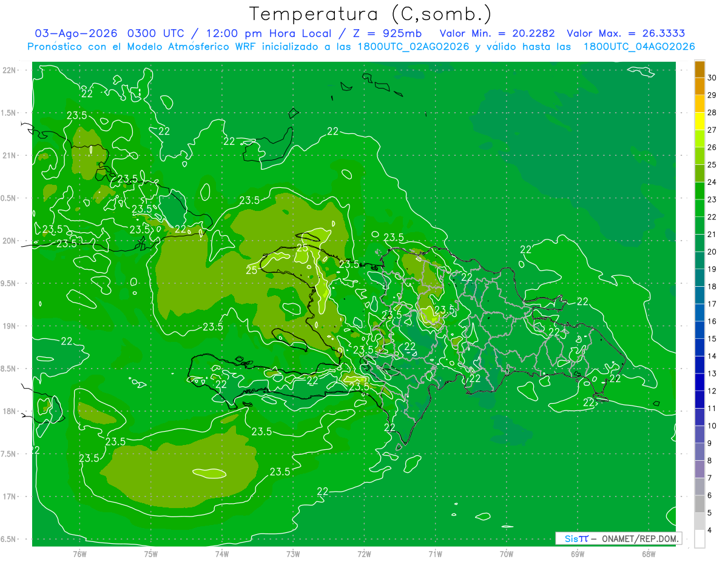Screen dimensions: 728x562
Task: Select the gray swatch between 5 and 6
Action: (699, 504)
